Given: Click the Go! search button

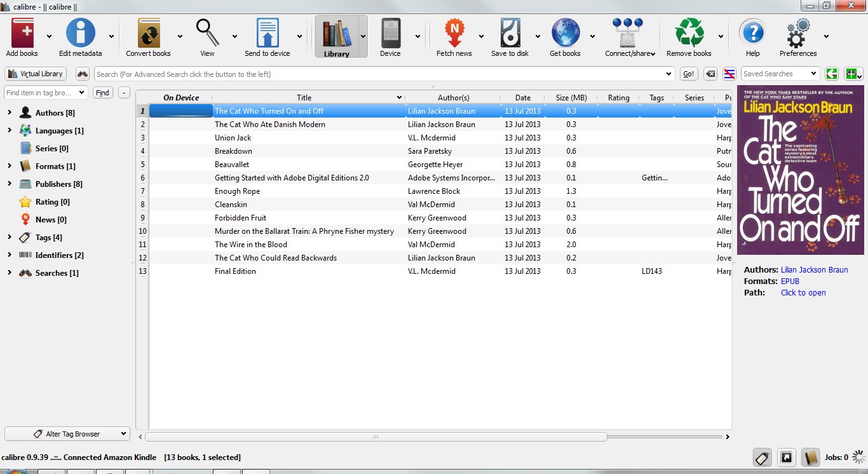Looking at the screenshot, I should 689,74.
